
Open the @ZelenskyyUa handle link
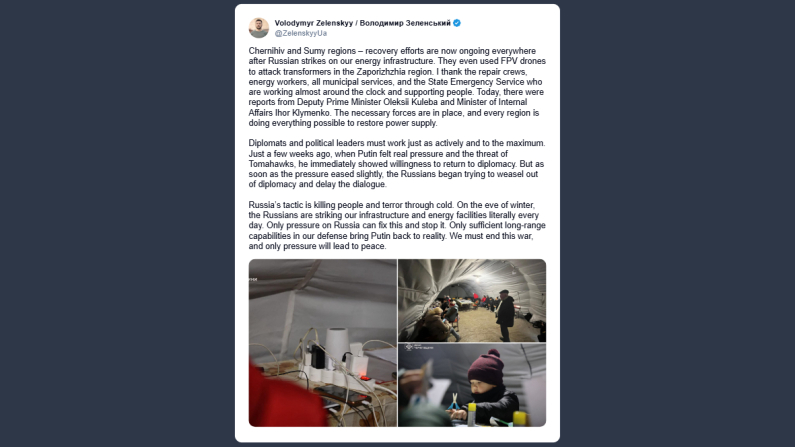(x=301, y=33)
